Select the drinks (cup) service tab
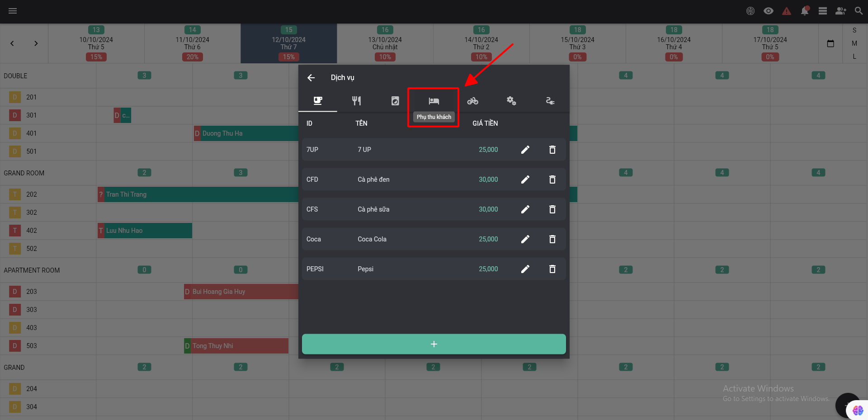Image resolution: width=868 pixels, height=420 pixels. tap(318, 100)
